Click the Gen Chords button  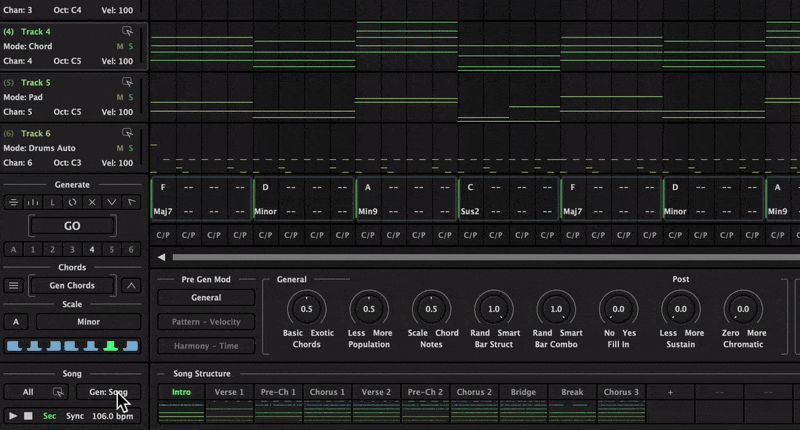point(72,286)
